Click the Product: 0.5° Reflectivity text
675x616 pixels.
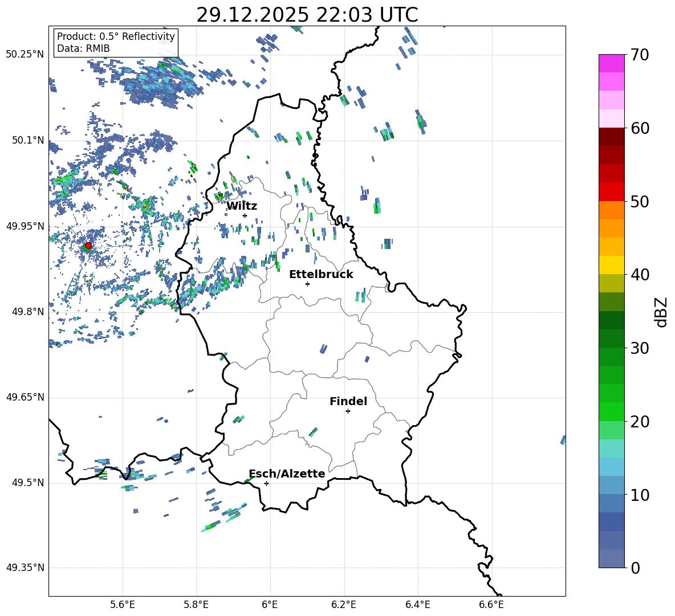tap(116, 36)
